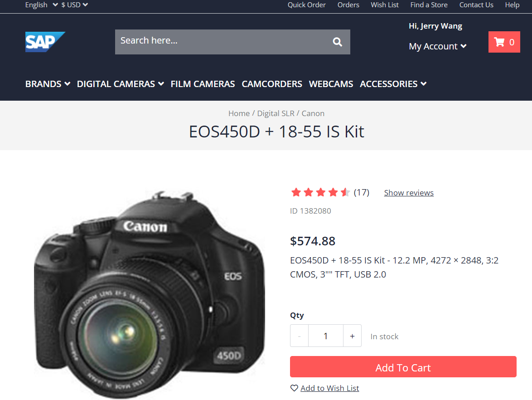Open the USD currency dropdown

coord(75,5)
